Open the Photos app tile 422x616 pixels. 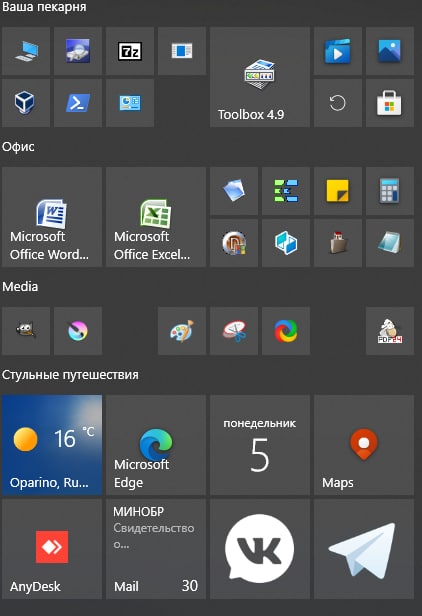[390, 51]
